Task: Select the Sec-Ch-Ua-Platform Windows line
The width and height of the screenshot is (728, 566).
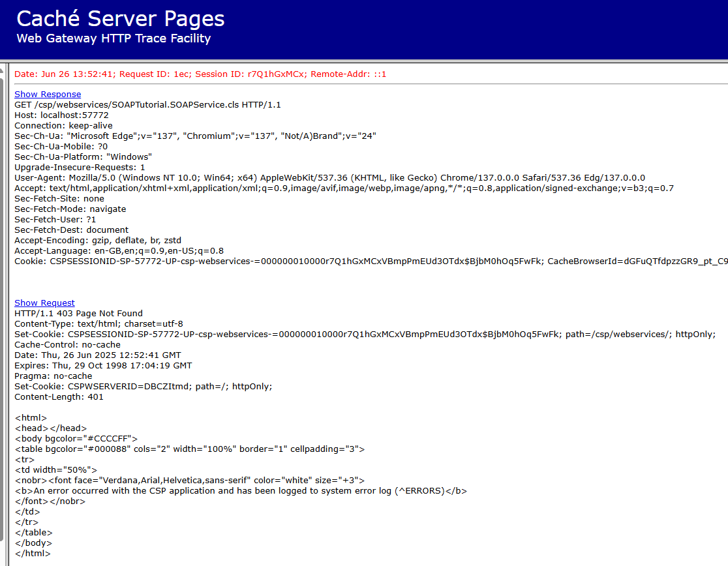Action: click(83, 156)
